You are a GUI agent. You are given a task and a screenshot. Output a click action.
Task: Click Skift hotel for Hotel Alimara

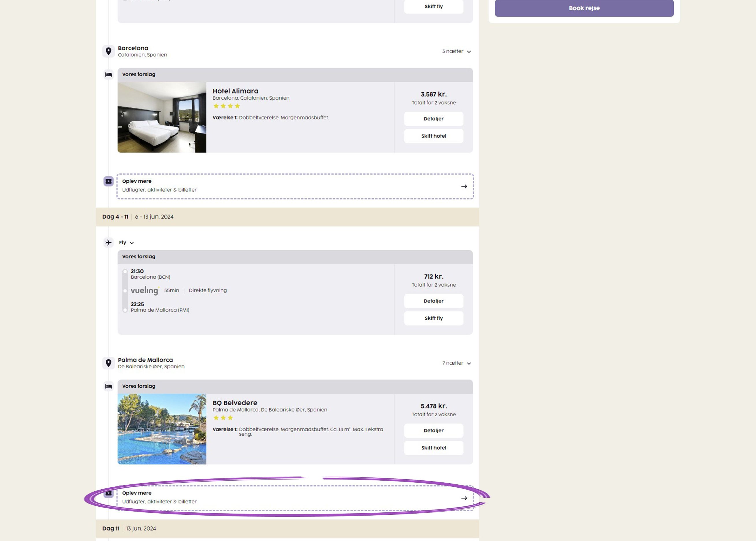[x=433, y=136]
